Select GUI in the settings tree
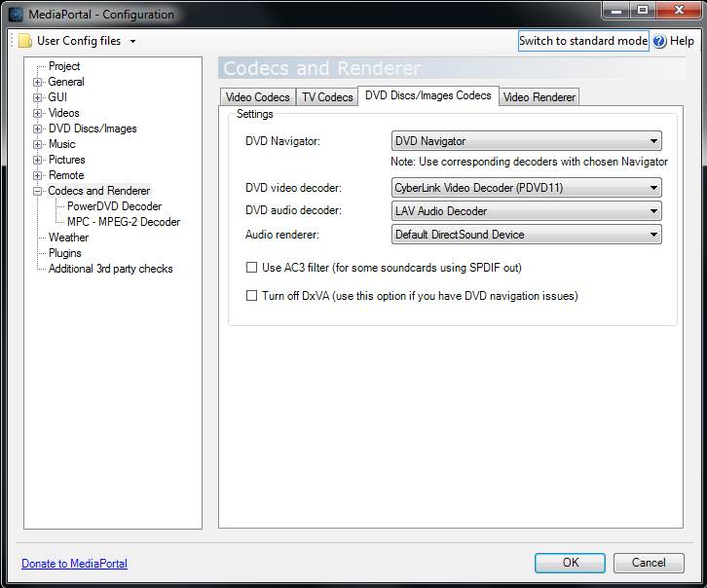 pos(57,97)
